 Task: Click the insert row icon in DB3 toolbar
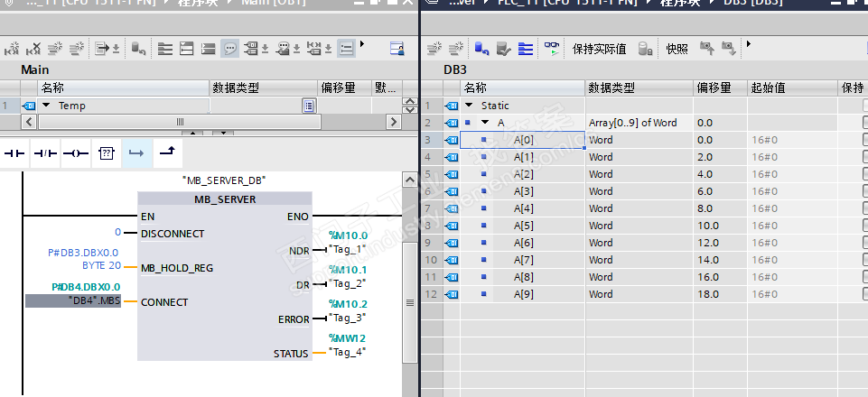pos(434,49)
